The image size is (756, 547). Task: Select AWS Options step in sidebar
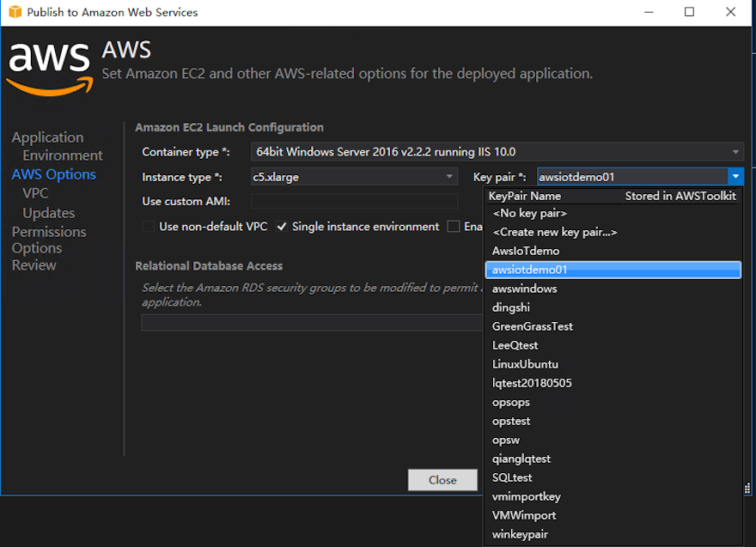point(53,174)
